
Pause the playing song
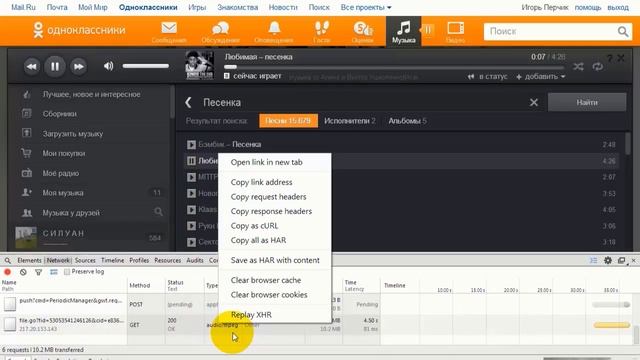[x=55, y=66]
